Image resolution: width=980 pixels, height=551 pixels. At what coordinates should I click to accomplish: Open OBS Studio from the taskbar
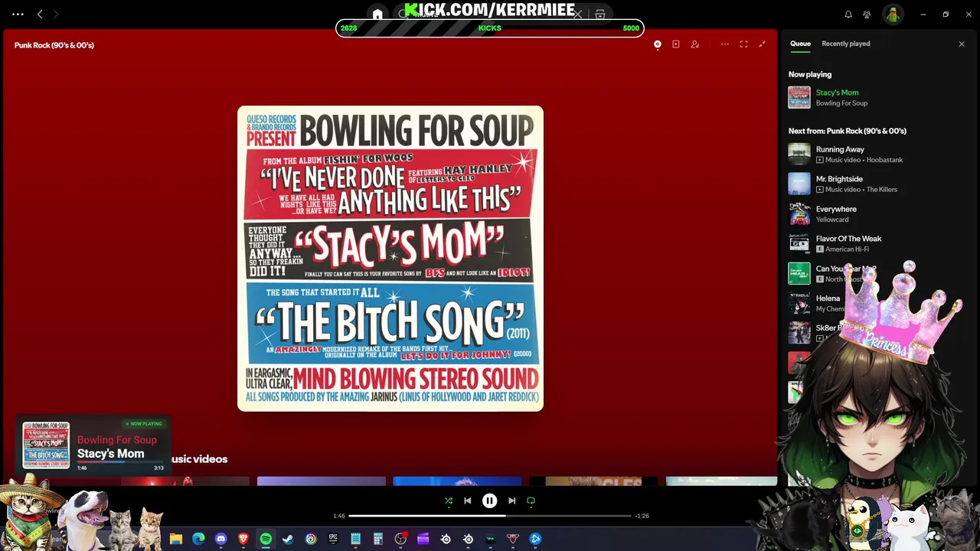(x=400, y=540)
